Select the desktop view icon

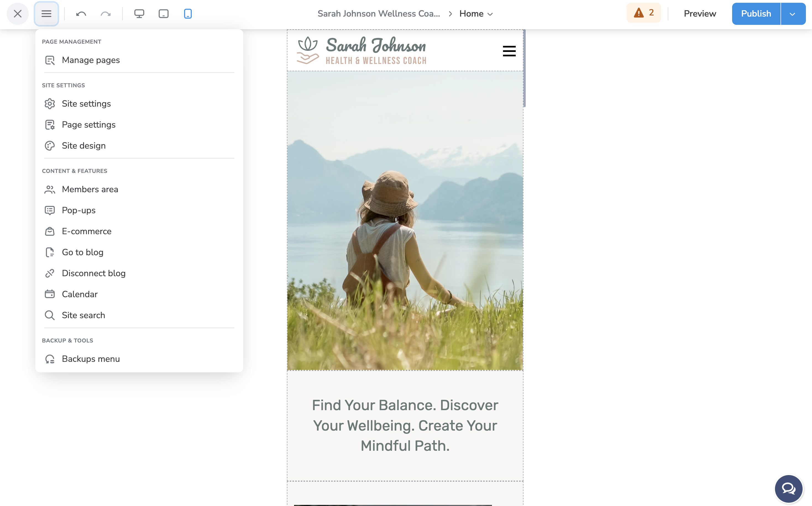[139, 14]
